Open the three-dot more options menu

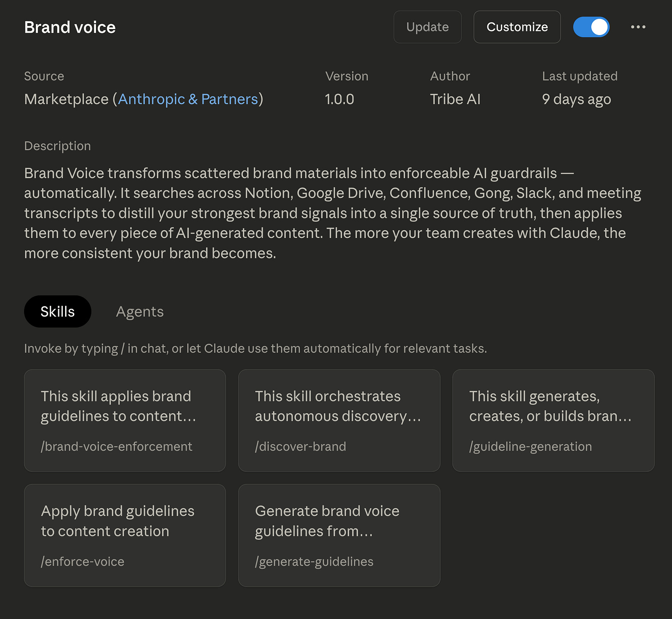click(x=638, y=27)
